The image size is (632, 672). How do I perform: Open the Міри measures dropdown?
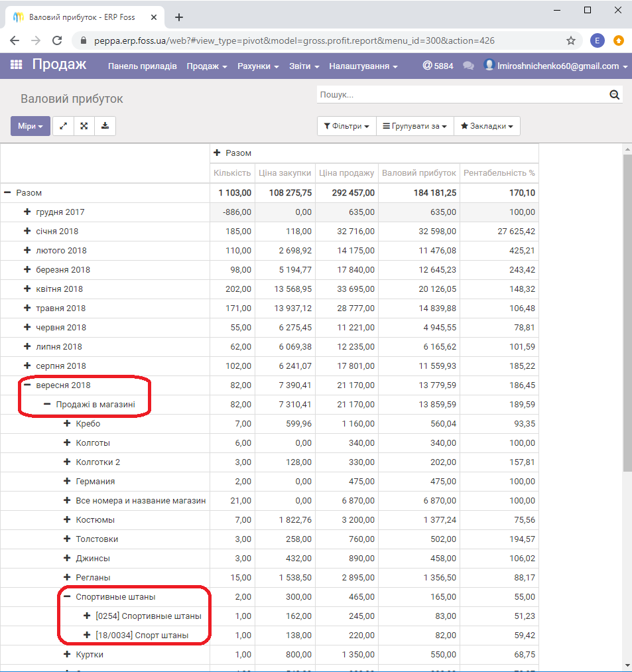[31, 126]
